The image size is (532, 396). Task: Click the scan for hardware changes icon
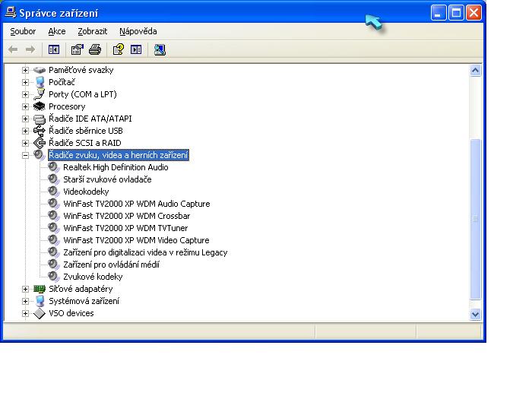160,50
